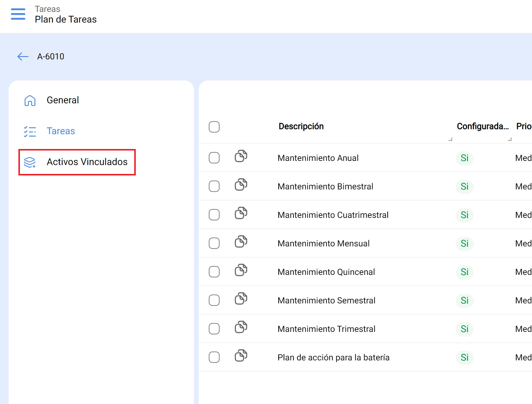Duplicate the Mantenimiento Bimestral task
Viewport: 532px width, 404px height.
241,185
